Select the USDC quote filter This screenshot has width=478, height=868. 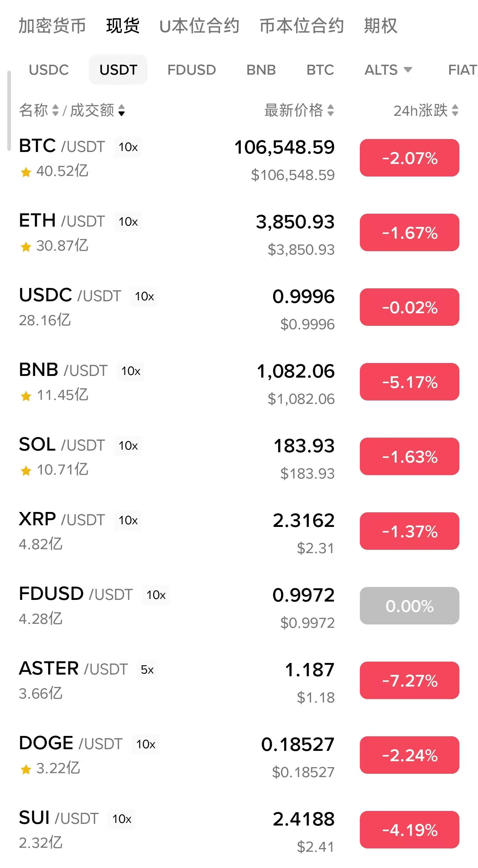(49, 70)
